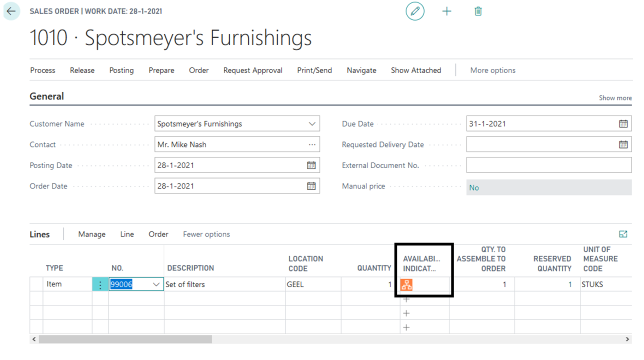
Task: Open the Order Date calendar picker
Action: tap(311, 186)
